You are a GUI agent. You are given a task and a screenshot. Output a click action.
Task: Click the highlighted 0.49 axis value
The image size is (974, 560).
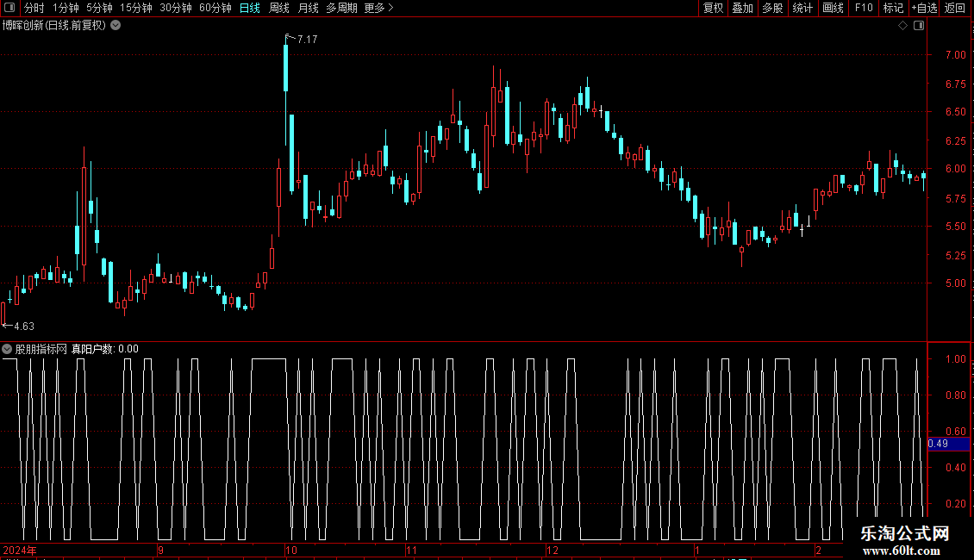pos(948,444)
